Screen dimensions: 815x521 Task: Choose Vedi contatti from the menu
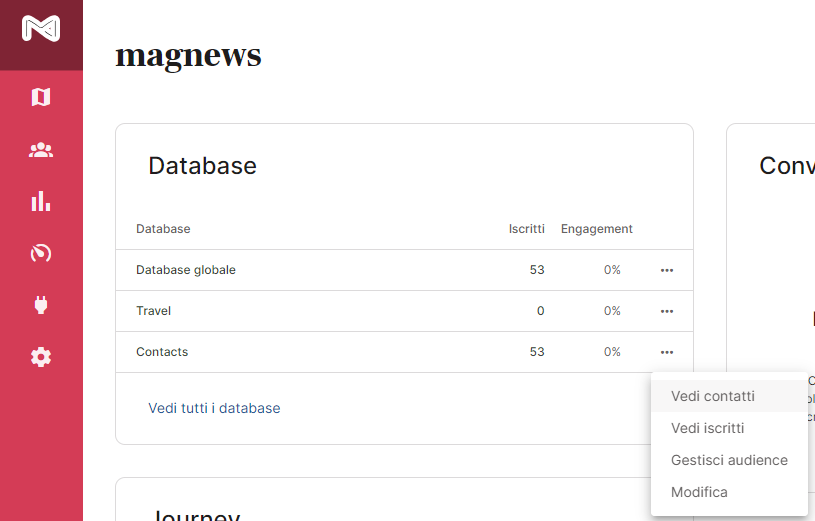click(x=729, y=396)
